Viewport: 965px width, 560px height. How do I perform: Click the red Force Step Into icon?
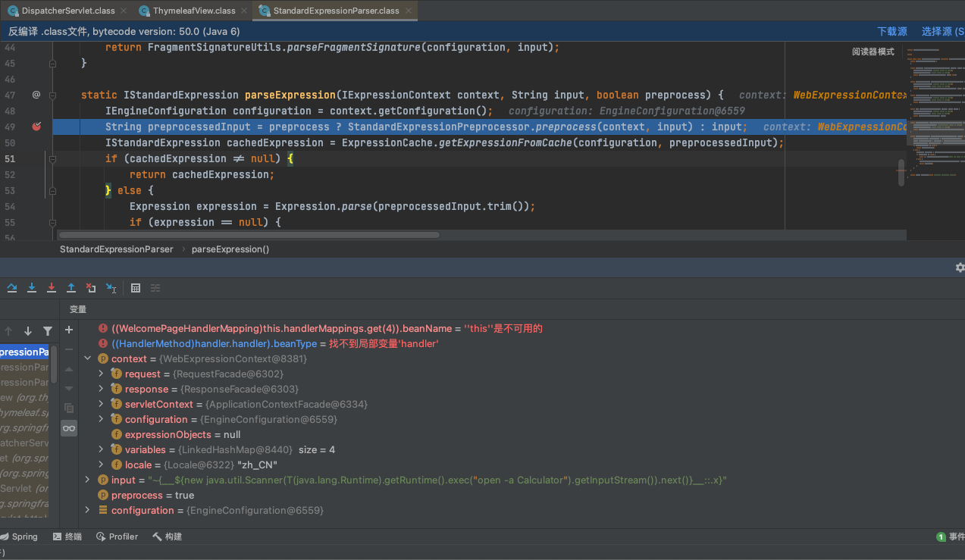pyautogui.click(x=52, y=288)
